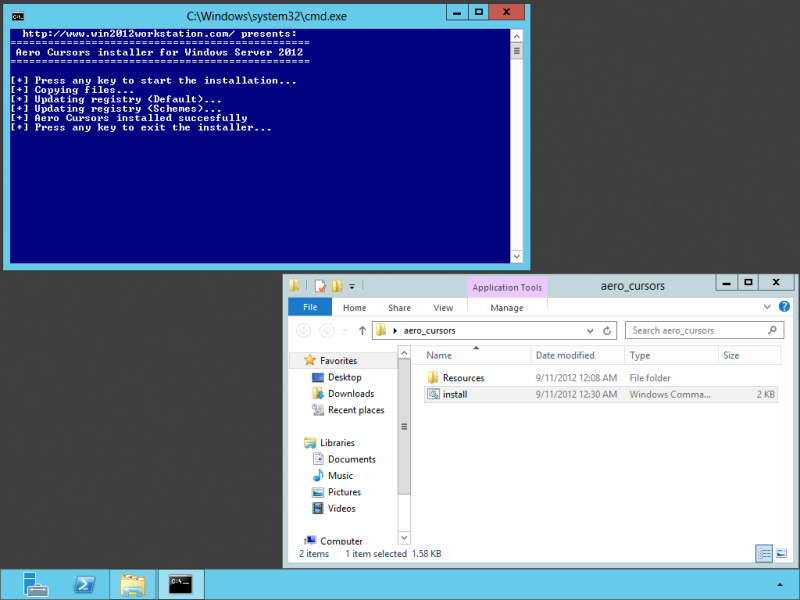Click New folder quick access icon in Explorer
The height and width of the screenshot is (600, 800).
point(337,286)
